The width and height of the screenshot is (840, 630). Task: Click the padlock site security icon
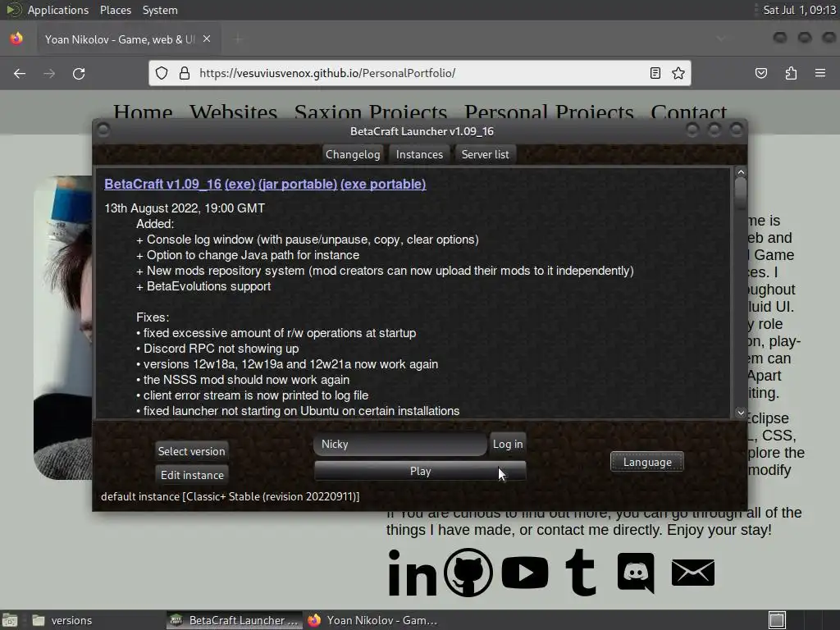point(185,73)
